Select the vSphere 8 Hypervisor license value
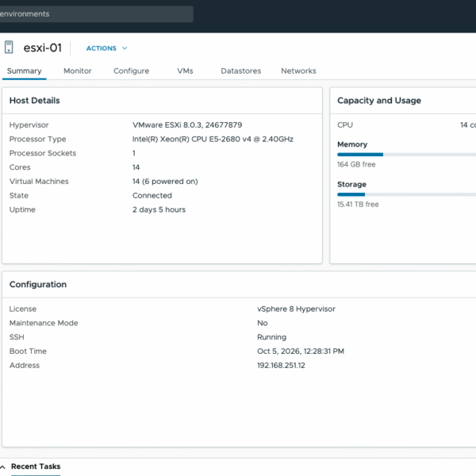Image resolution: width=476 pixels, height=476 pixels. [296, 309]
